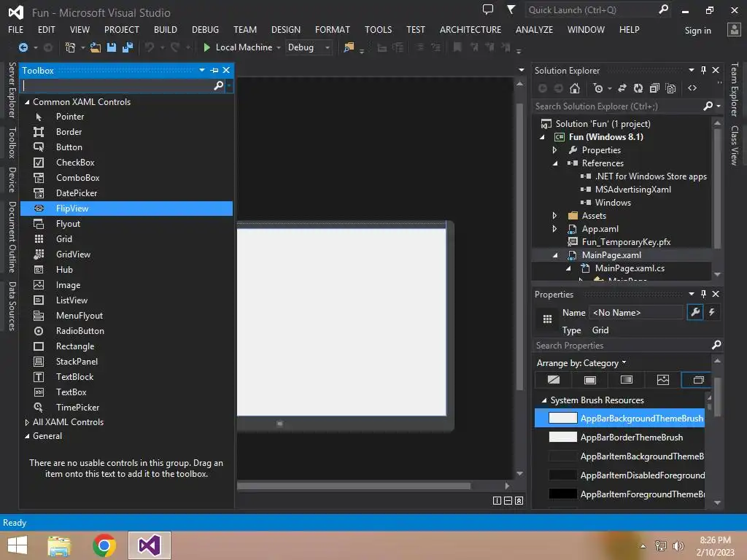Select AppBarBorderThemeBrush swatch

(x=562, y=437)
